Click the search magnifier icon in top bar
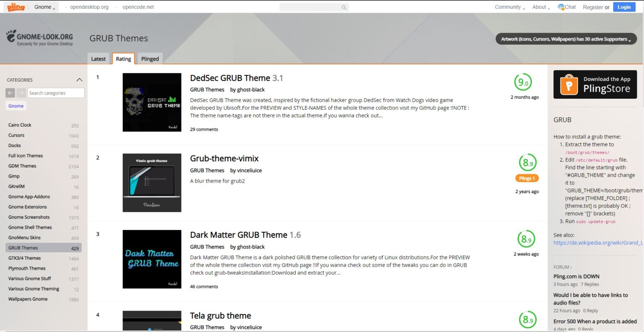 (344, 7)
